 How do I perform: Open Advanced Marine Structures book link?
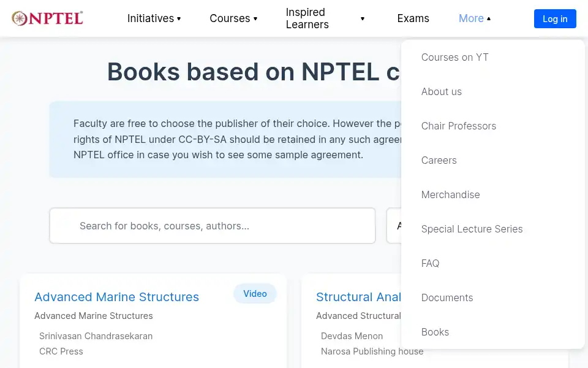click(116, 297)
